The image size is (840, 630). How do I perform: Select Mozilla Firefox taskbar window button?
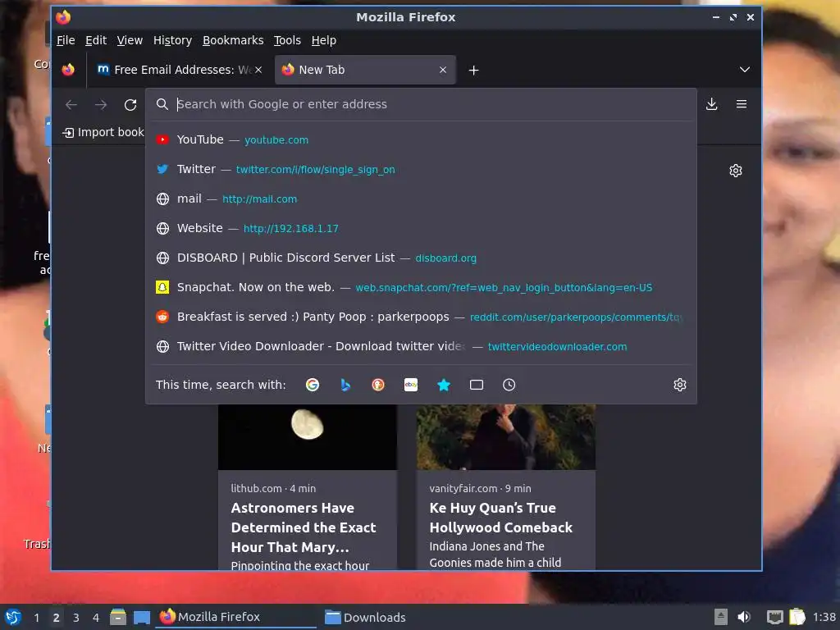pos(236,617)
